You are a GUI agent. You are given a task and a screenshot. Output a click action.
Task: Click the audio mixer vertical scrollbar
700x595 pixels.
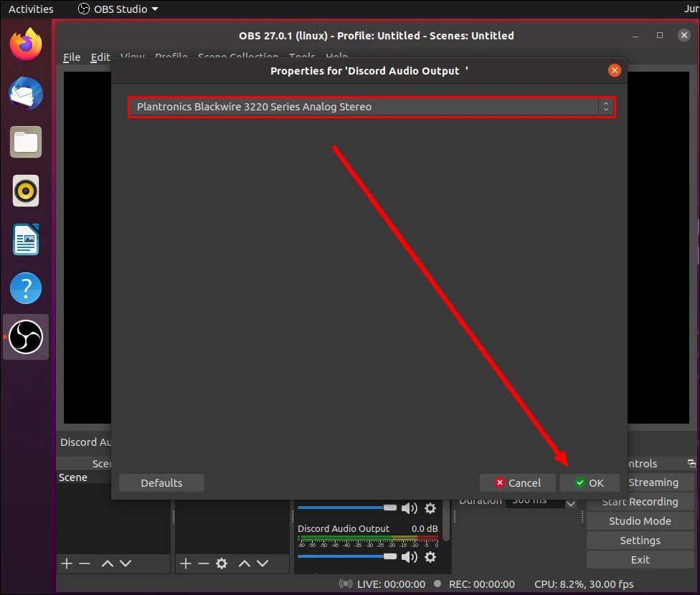(x=445, y=521)
